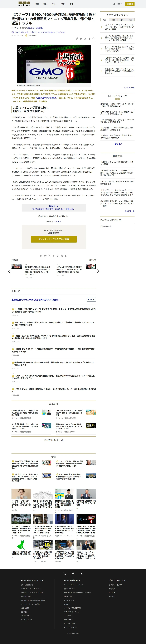Viewport: 146px width, 644px height.
Task: Open more share options (ellipsis icon)
Action: 94,39
